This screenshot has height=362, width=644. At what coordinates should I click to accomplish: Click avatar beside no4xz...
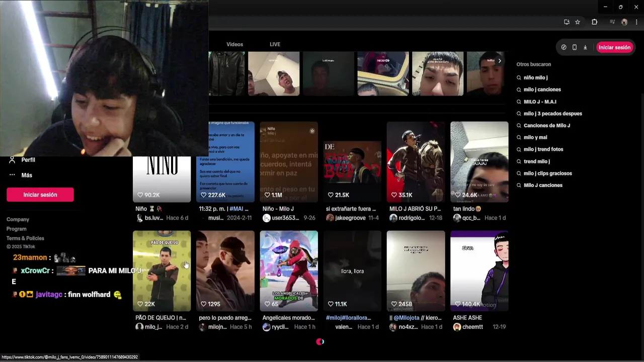pyautogui.click(x=393, y=327)
